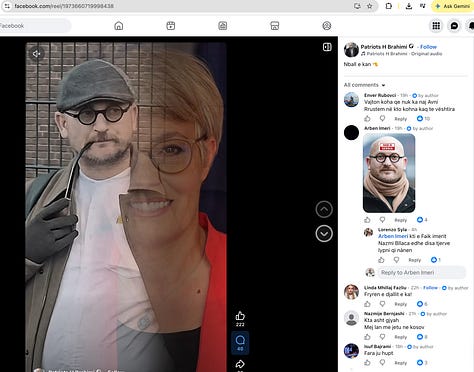
Task: Open Enver Rubovci's profile name
Action: (380, 95)
